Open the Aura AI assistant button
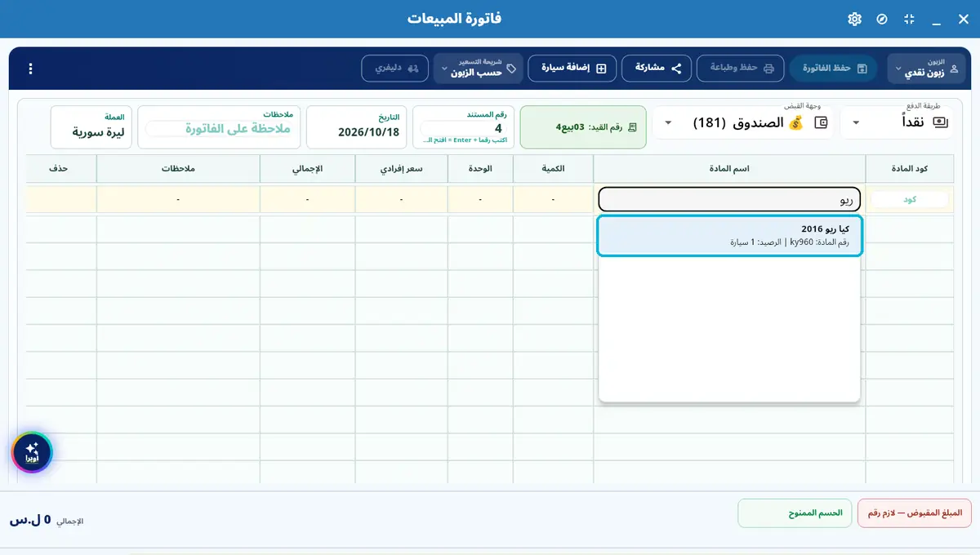This screenshot has width=980, height=555. click(x=32, y=451)
